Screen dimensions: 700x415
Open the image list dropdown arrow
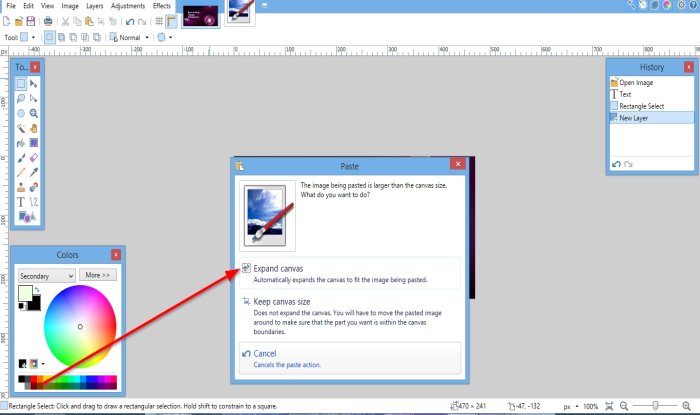265,5
